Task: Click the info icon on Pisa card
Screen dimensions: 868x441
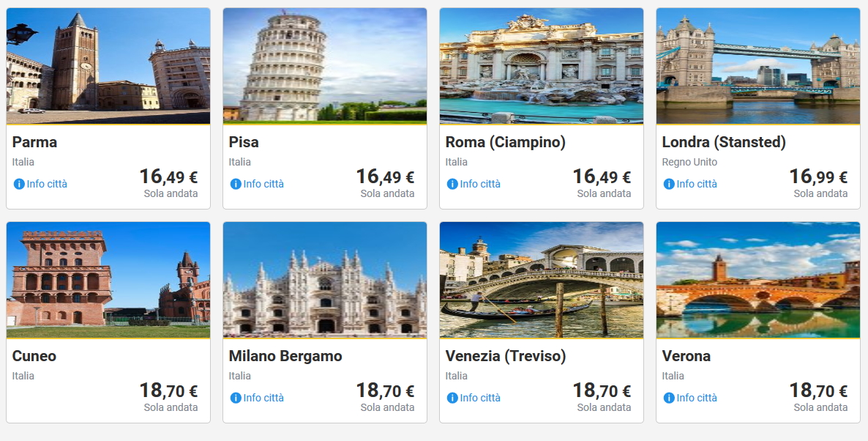Action: pyautogui.click(x=236, y=184)
